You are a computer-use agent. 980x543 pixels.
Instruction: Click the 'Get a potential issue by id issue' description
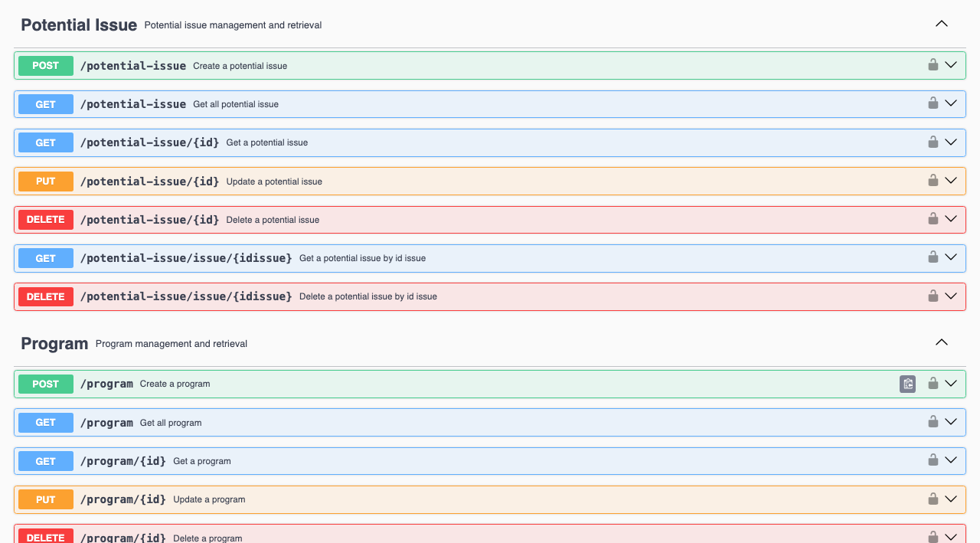pos(362,258)
